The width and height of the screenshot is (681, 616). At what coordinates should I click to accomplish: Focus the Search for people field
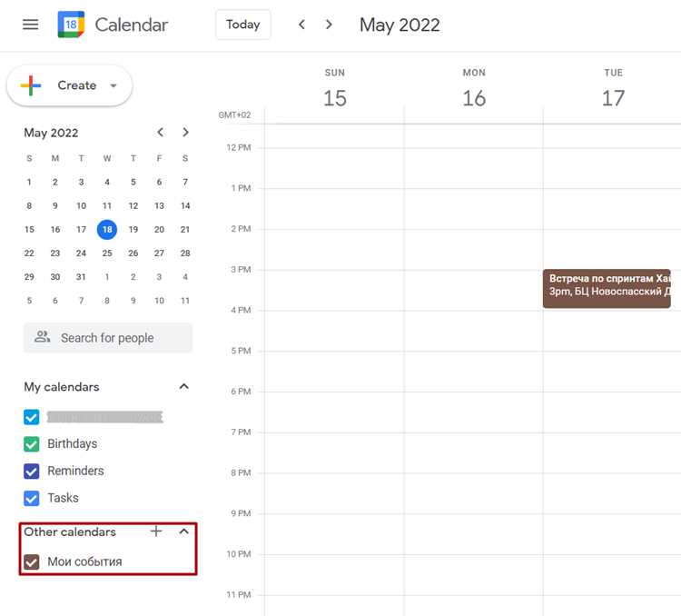108,338
